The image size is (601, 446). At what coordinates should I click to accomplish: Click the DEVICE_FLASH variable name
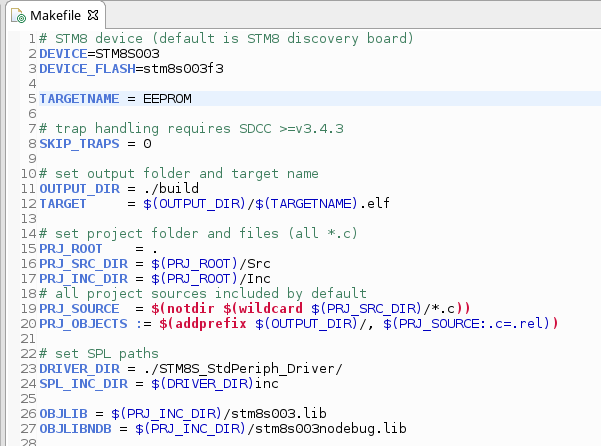[87, 69]
